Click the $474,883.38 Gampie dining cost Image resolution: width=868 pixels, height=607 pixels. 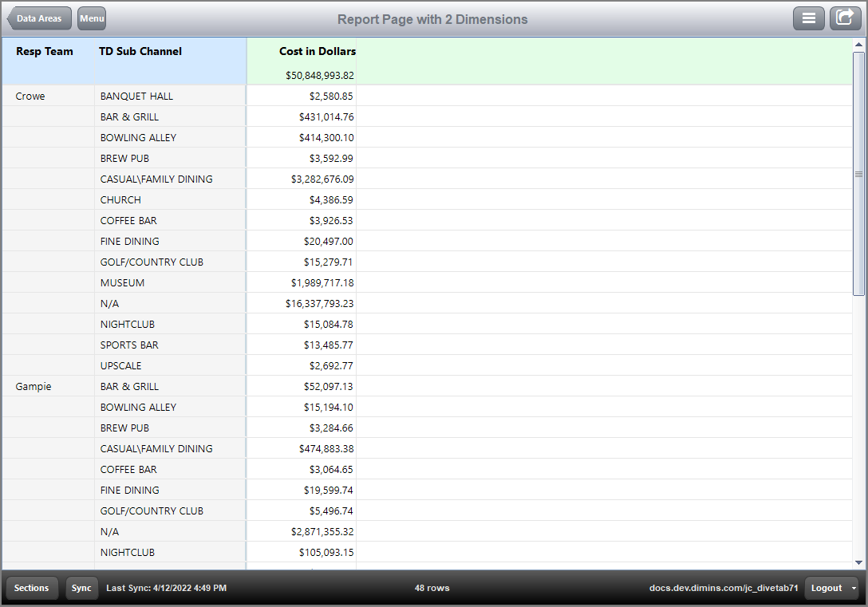(326, 449)
